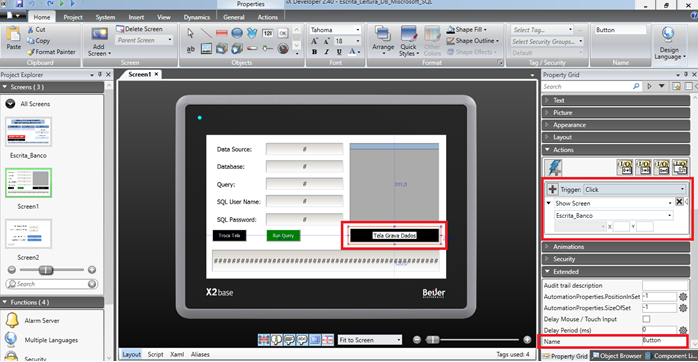Open the Trigger Click dropdown
This screenshot has height=362, width=698.
635,189
